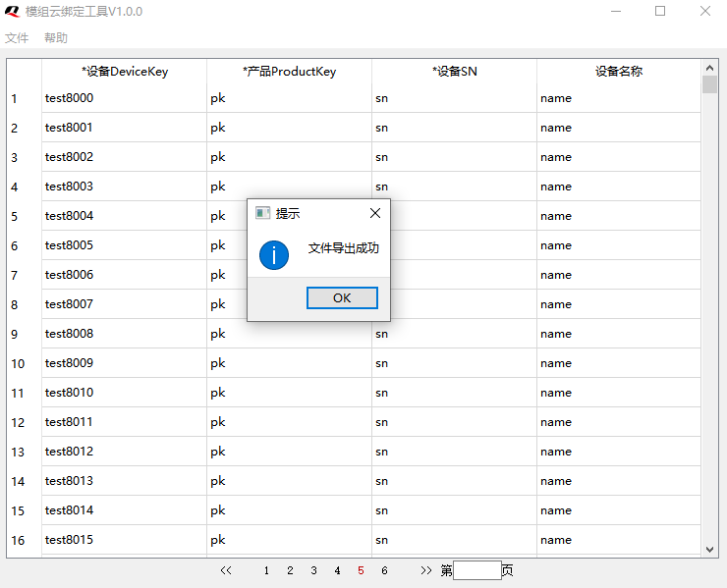Viewport: 727px width, 588px height.
Task: Maximize the 模组云绑定工具 window
Action: pos(660,11)
